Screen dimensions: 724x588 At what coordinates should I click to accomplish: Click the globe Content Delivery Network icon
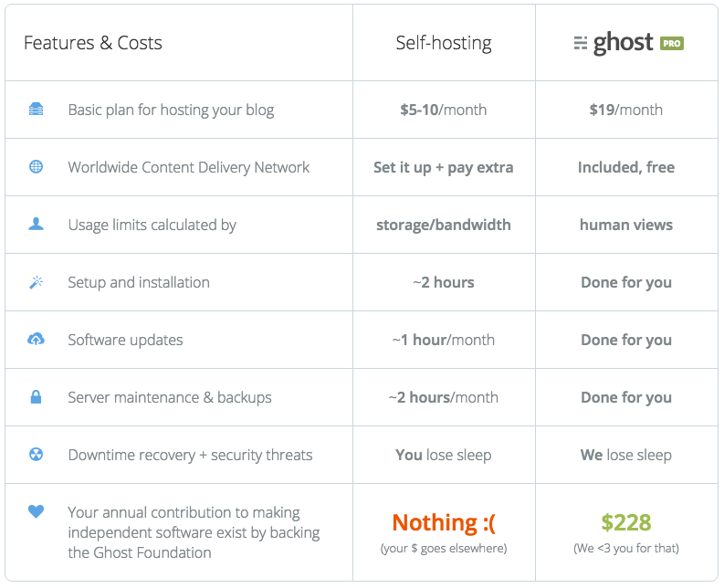(36, 166)
